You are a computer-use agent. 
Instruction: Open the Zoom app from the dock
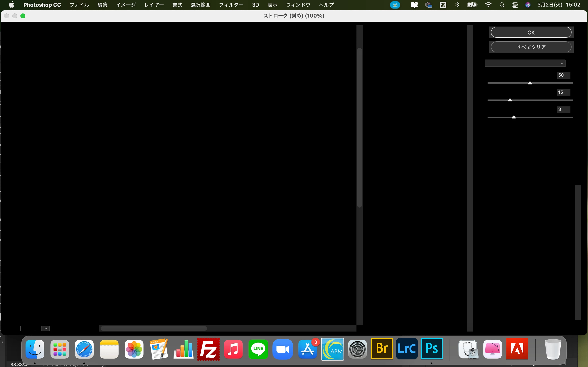tap(283, 349)
